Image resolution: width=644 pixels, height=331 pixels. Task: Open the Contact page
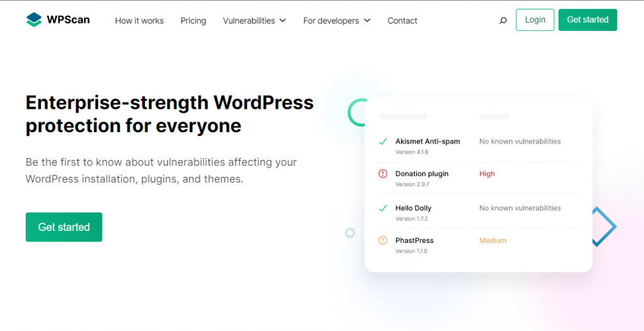tap(402, 21)
